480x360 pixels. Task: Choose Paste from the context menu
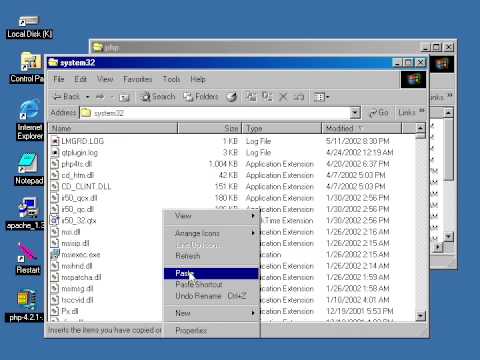point(211,273)
